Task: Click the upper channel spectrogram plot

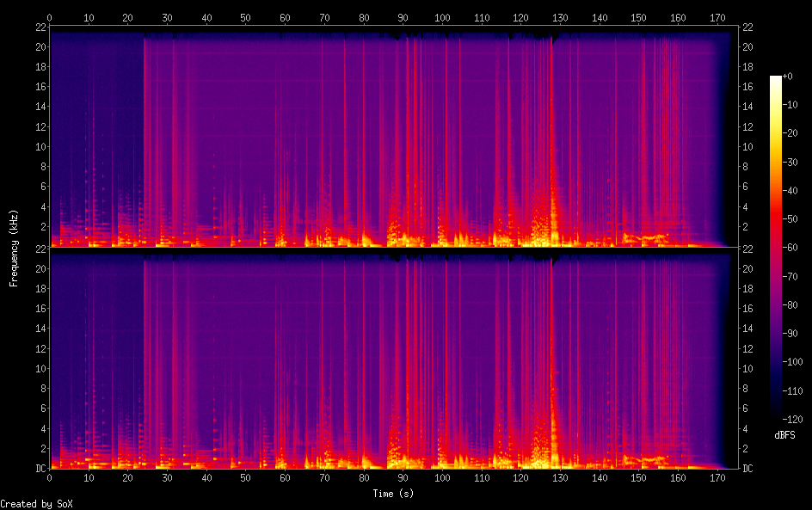Action: coord(394,137)
